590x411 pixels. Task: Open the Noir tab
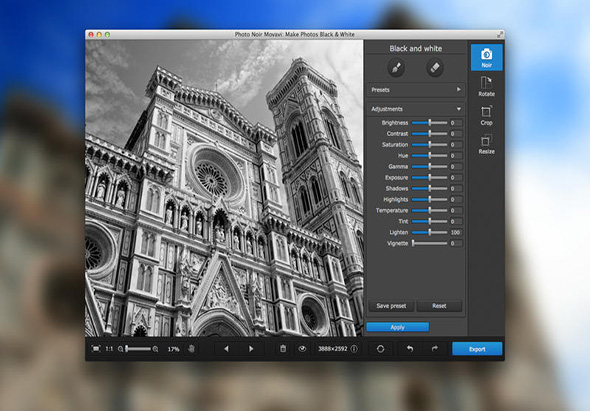coord(486,57)
